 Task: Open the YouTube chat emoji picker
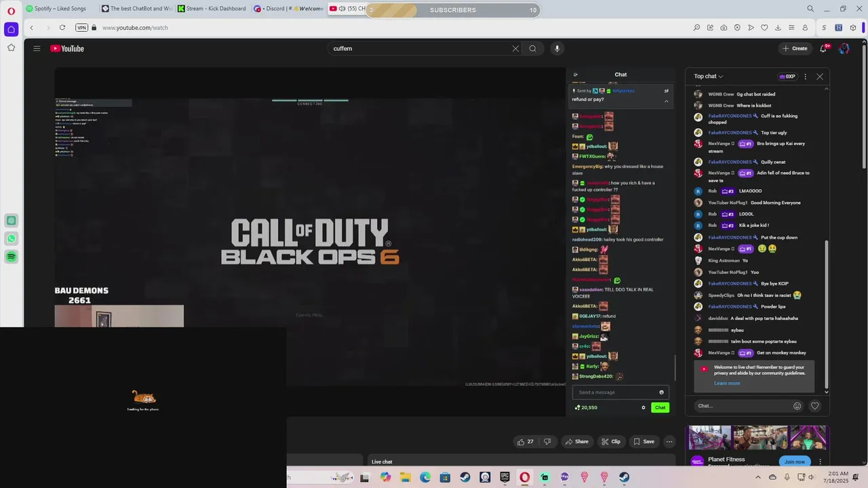[x=797, y=406]
